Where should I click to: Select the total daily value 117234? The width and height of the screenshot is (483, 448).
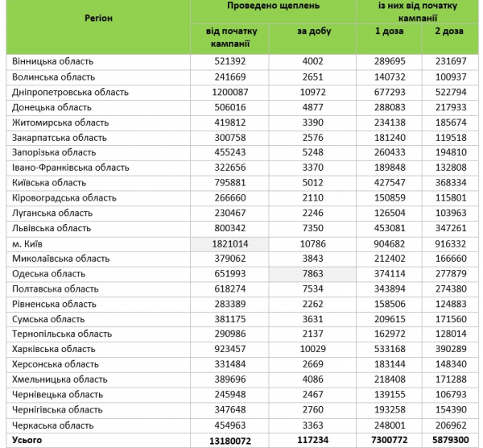click(x=313, y=441)
